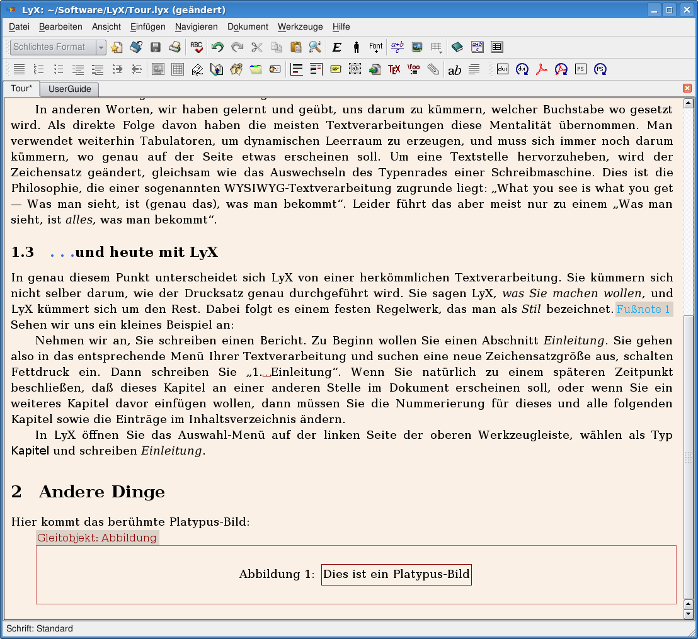Insert a footnote icon left of margin note
Viewport: 698px width, 639px height.
(x=296, y=69)
